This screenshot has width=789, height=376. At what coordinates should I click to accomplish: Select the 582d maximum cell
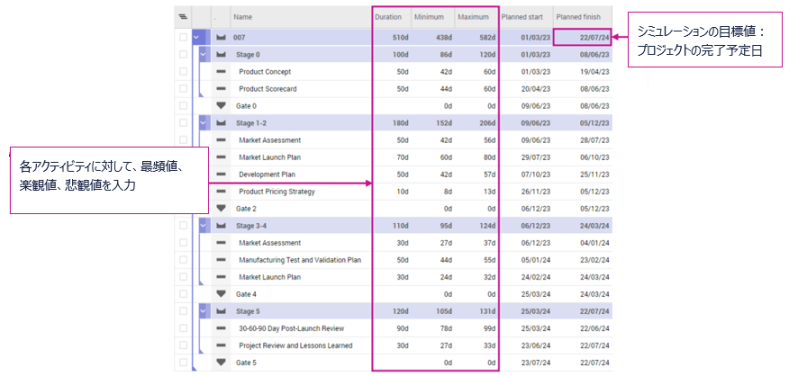tap(488, 37)
